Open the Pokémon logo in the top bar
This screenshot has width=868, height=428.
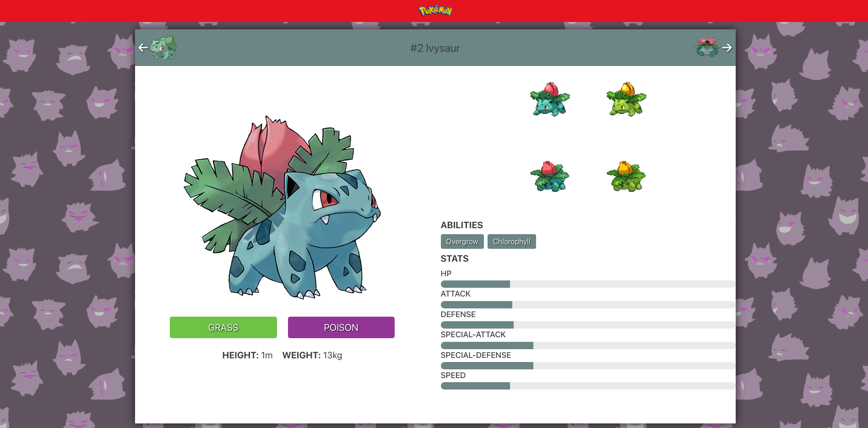435,11
